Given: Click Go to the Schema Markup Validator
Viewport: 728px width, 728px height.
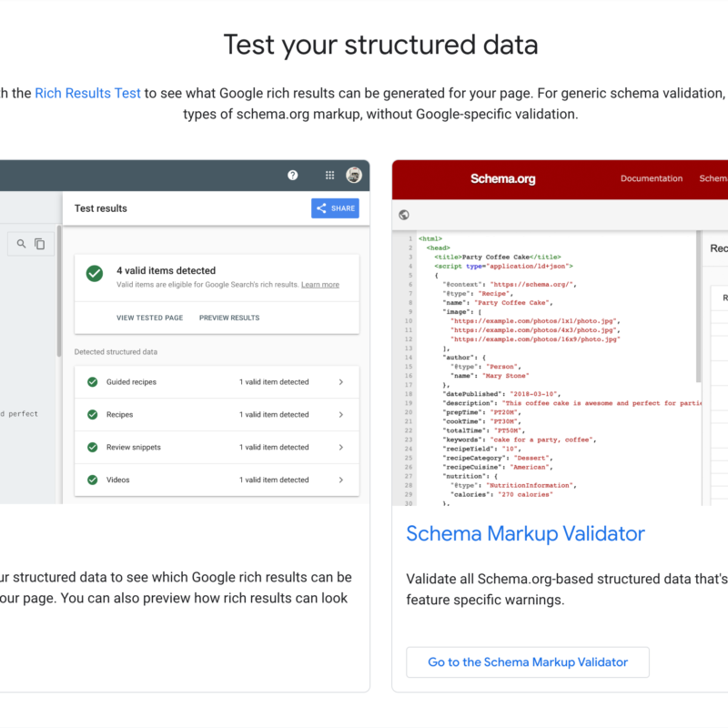Looking at the screenshot, I should pos(528,662).
